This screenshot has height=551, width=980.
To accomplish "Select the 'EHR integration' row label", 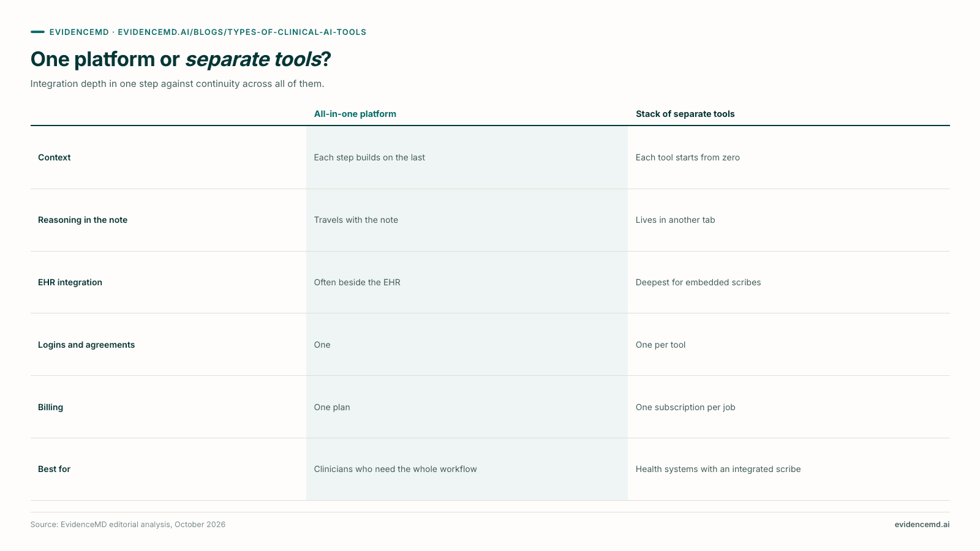I will click(70, 282).
